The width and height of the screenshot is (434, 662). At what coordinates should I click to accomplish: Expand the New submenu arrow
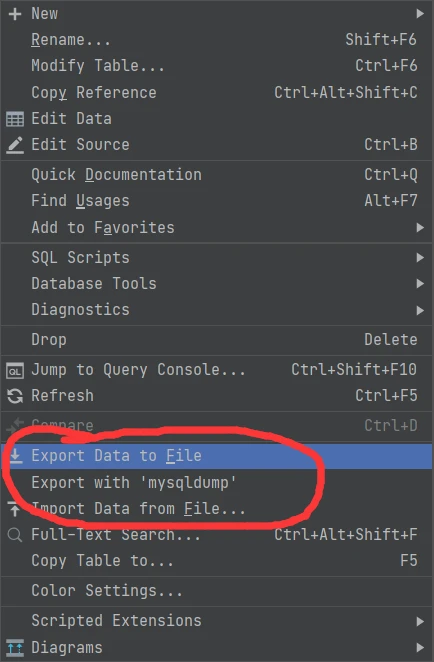(420, 14)
